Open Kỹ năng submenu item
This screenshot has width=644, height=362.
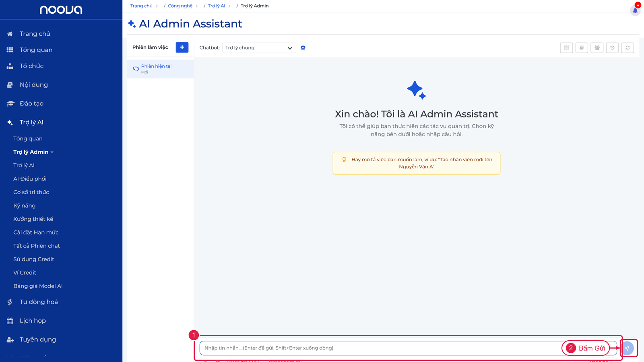click(24, 206)
